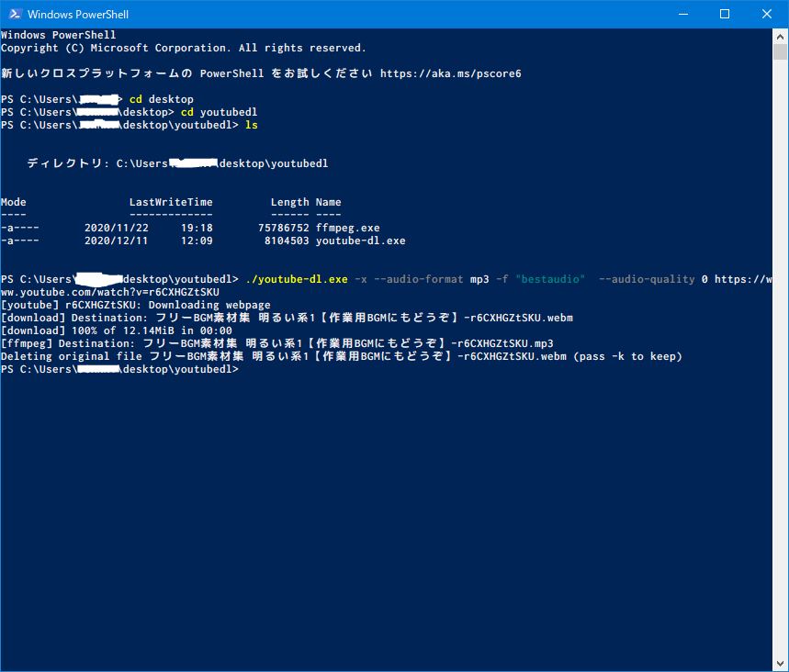Click the Copyright (C) Microsoft Corporation line

point(183,48)
